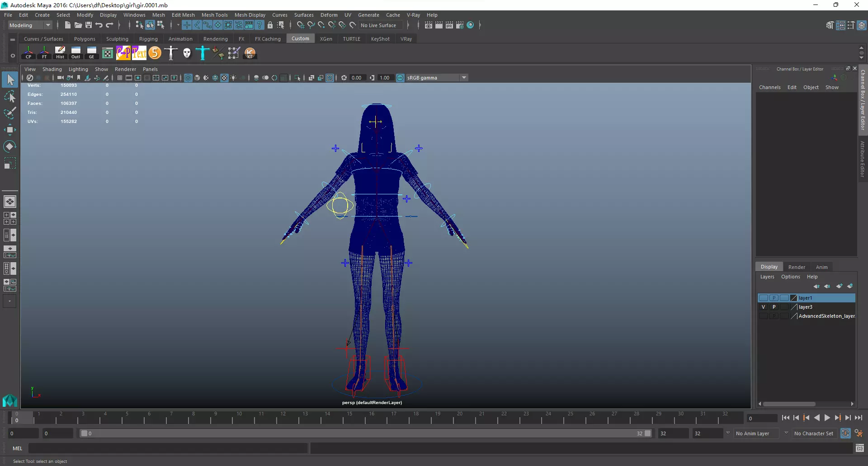The image size is (868, 466).
Task: Choose the Rotate tool in the toolbox
Action: (x=10, y=146)
